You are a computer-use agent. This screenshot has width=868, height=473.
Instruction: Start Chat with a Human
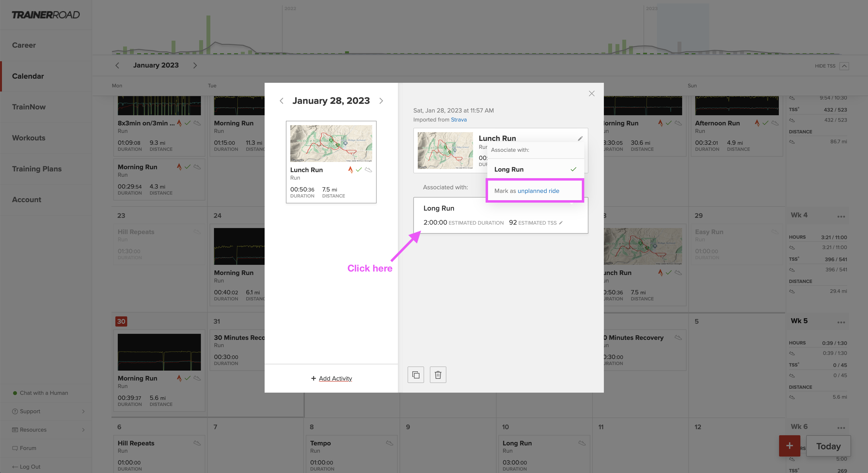[x=44, y=393]
